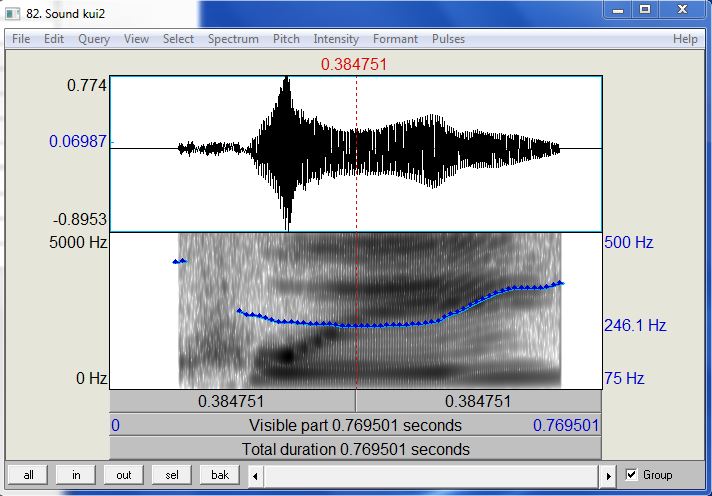Open the Formant menu
The width and height of the screenshot is (712, 496).
(x=395, y=39)
